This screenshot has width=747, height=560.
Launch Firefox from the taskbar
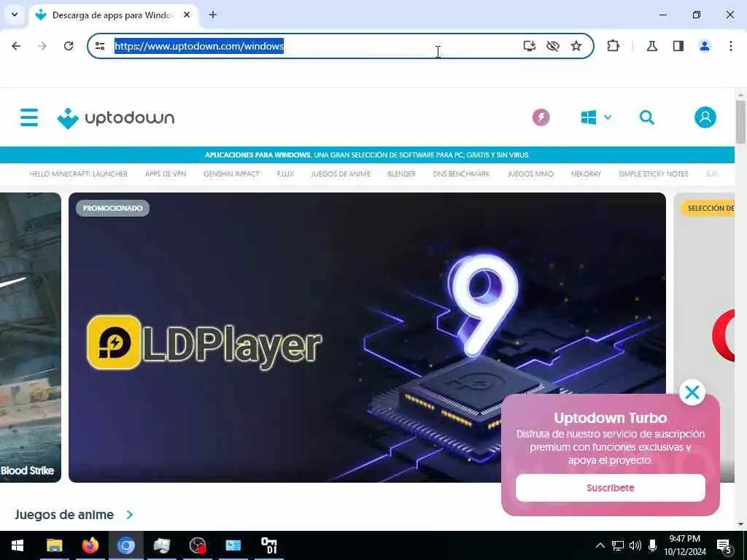pos(90,545)
